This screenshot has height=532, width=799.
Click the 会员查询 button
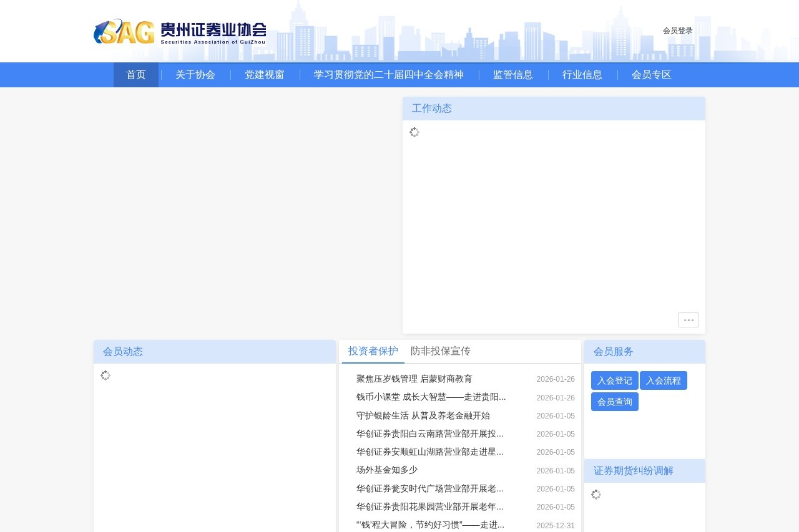point(615,402)
